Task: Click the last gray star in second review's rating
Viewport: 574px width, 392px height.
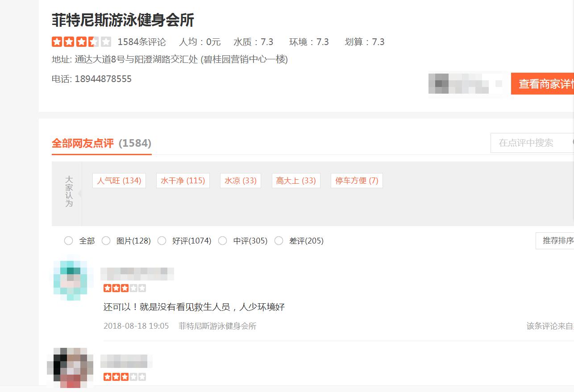Action: pyautogui.click(x=143, y=376)
